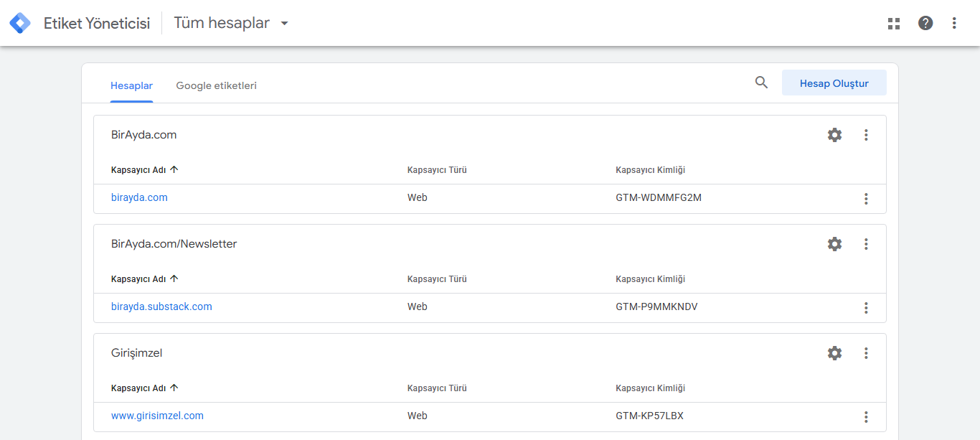Open birayda.com container row three-dot menu
The height and width of the screenshot is (440, 980).
point(866,199)
